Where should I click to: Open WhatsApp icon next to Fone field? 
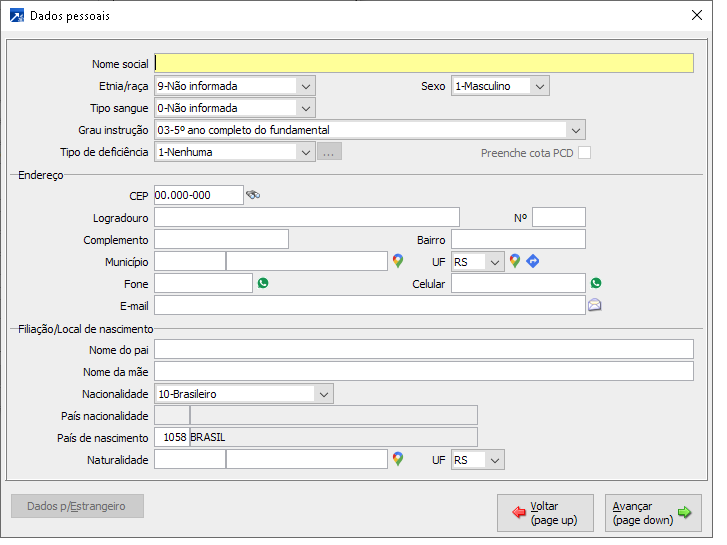tap(263, 283)
